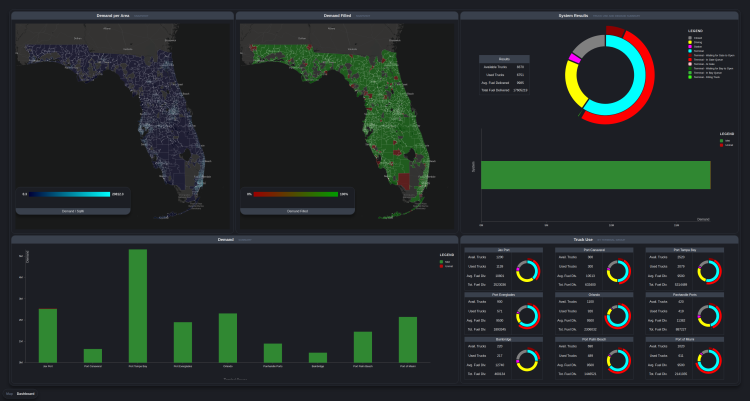This screenshot has height=401, width=750.
Task: Click the Results table header in System Results
Action: tap(504, 59)
